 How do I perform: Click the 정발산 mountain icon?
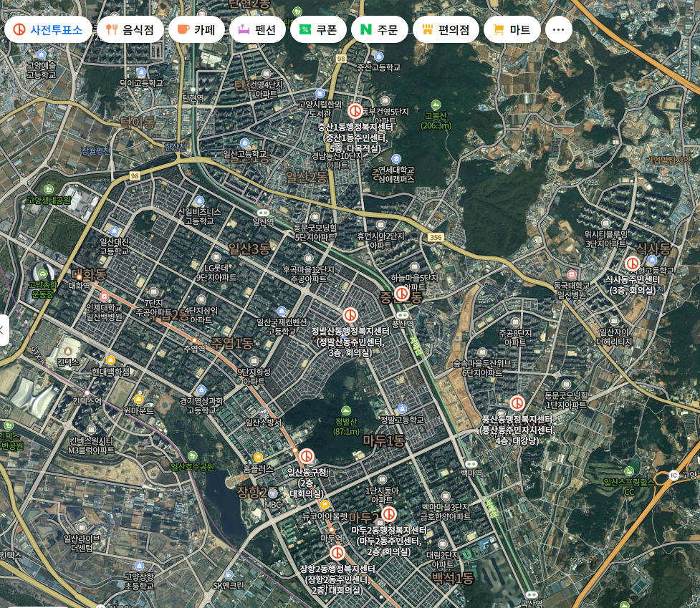346,410
